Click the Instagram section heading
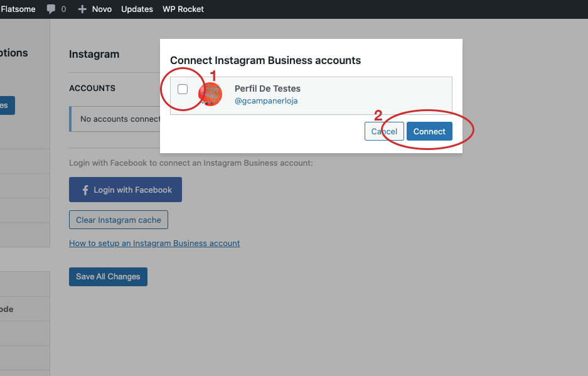 (94, 54)
